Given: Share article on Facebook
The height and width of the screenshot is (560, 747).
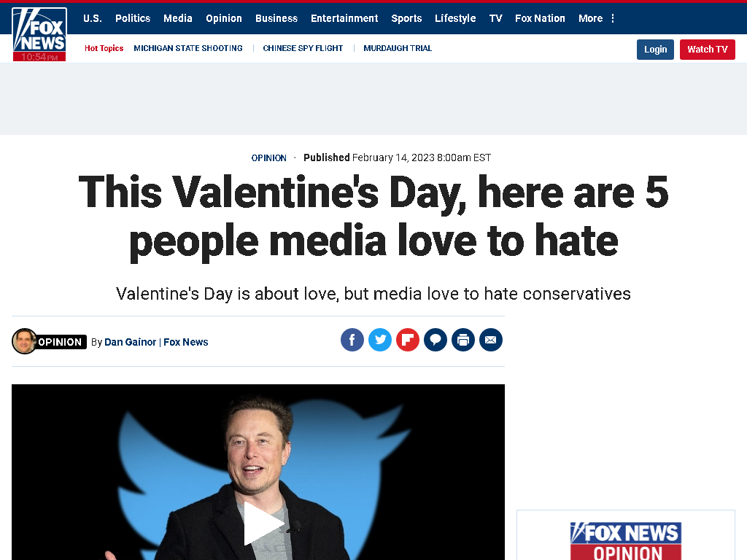Looking at the screenshot, I should [352, 340].
